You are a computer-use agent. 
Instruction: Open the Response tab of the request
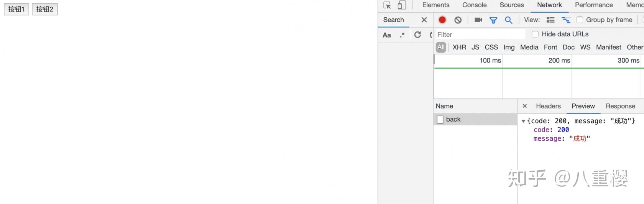pos(621,106)
